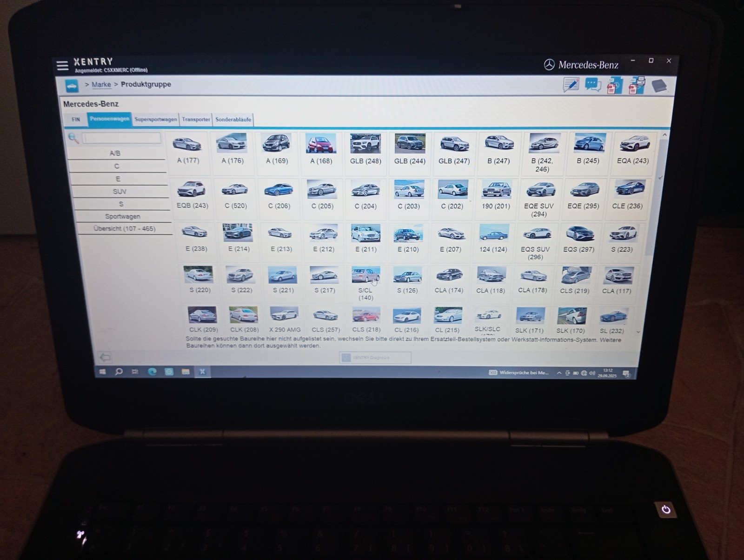Choose the SL (232) model
The width and height of the screenshot is (744, 560).
(x=612, y=320)
